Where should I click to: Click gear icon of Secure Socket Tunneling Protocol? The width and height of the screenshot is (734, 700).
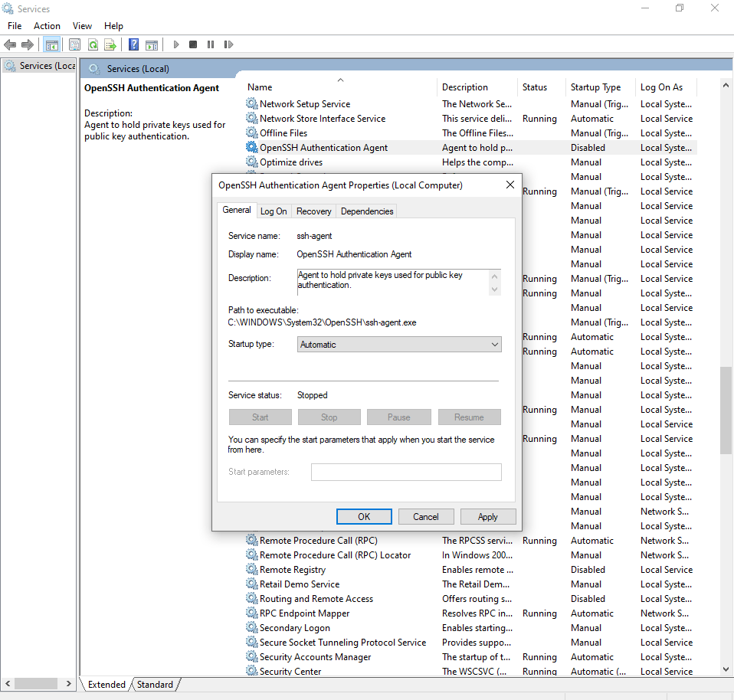252,642
